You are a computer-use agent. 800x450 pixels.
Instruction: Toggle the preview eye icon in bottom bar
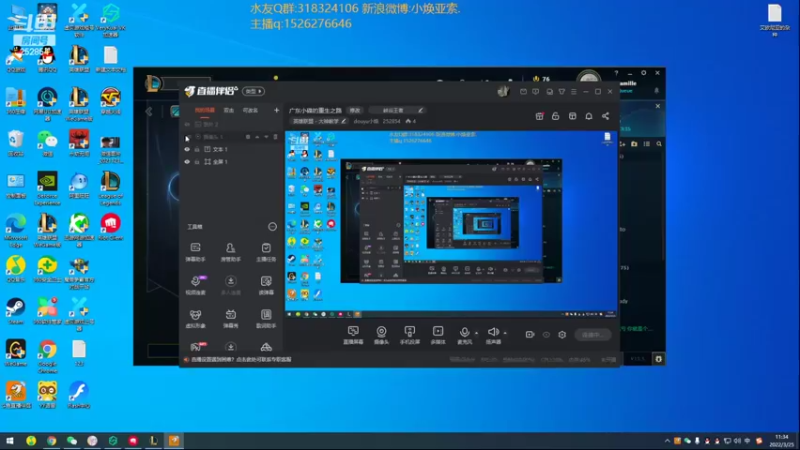[546, 335]
